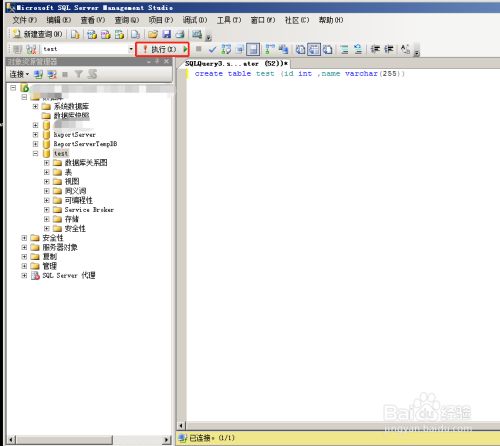Click the Refresh icon in Object Explorer
This screenshot has width=500, height=446.
[x=92, y=74]
